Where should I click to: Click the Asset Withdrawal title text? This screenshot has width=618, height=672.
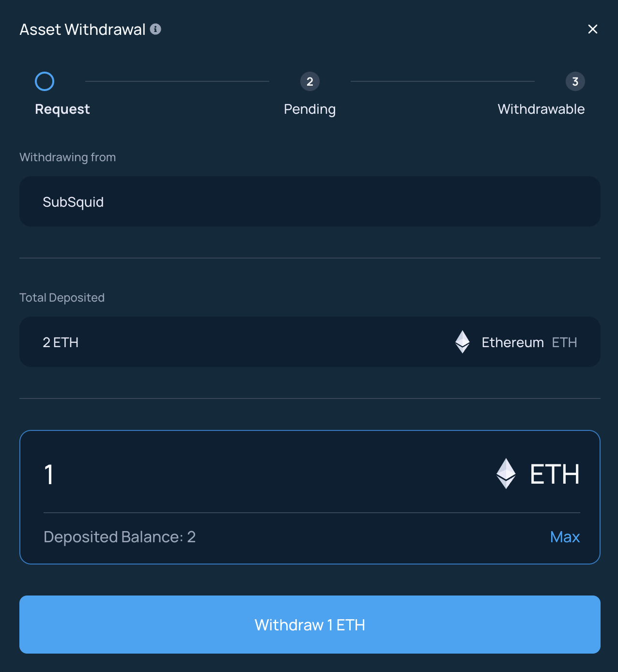pos(82,30)
